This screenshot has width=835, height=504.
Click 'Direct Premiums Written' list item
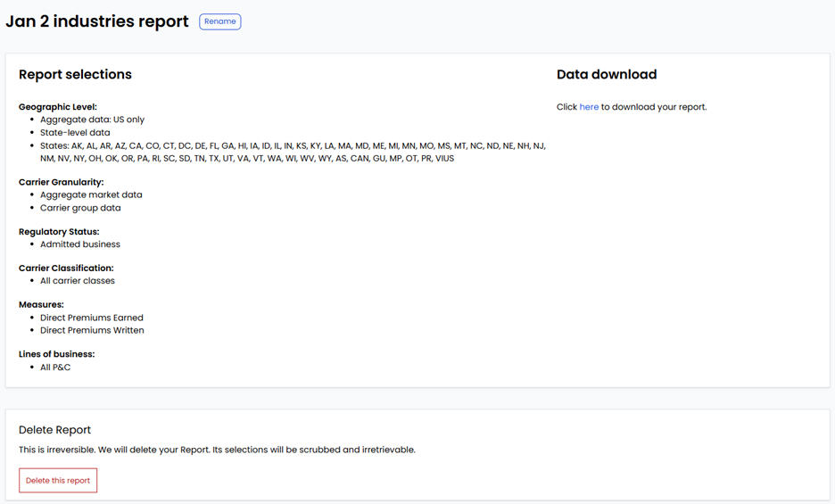click(x=92, y=330)
